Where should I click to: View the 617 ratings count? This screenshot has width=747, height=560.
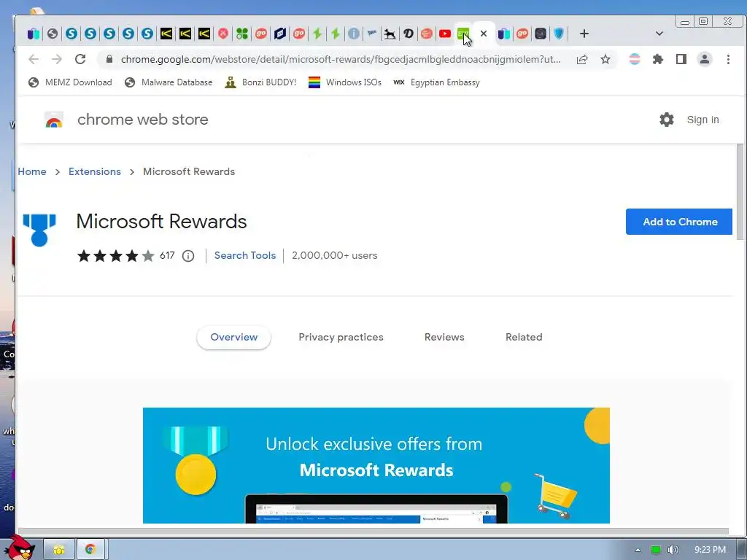[167, 256]
